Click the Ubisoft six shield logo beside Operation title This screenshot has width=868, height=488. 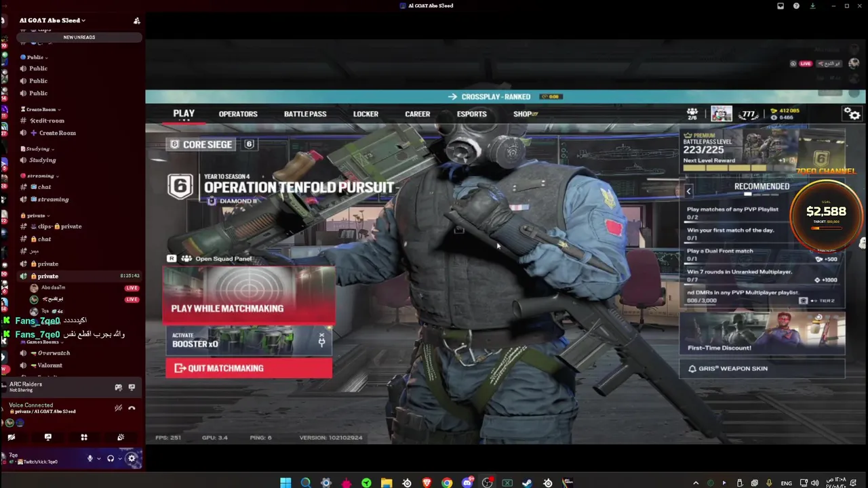pyautogui.click(x=180, y=186)
